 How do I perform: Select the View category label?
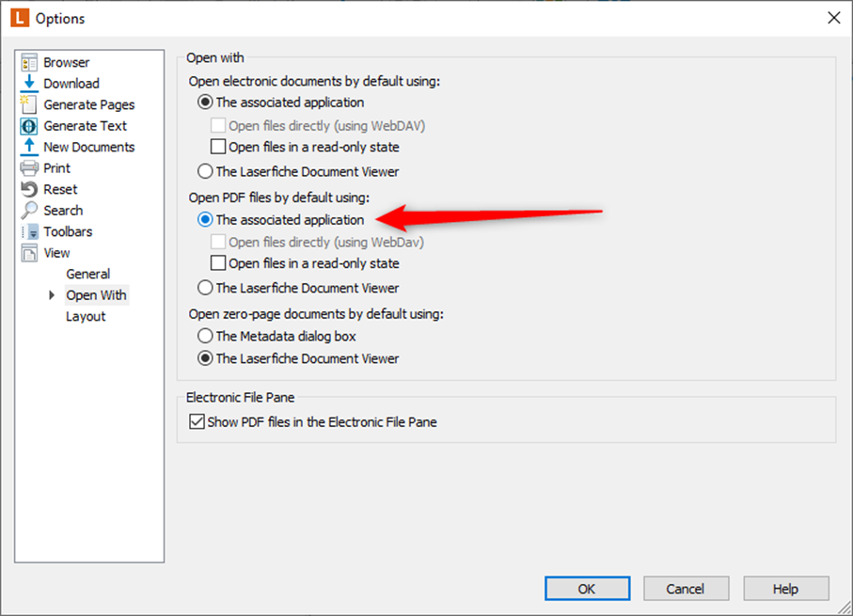click(x=56, y=252)
